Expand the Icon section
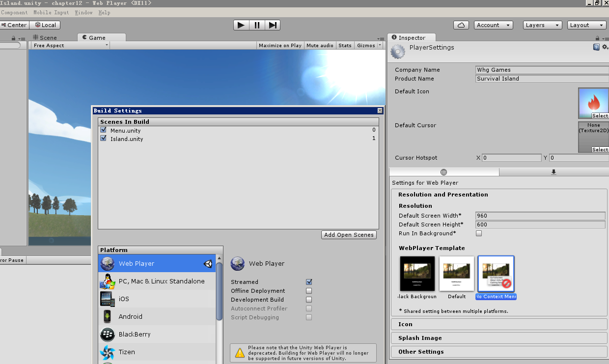Image resolution: width=609 pixels, height=364 pixels. point(500,324)
